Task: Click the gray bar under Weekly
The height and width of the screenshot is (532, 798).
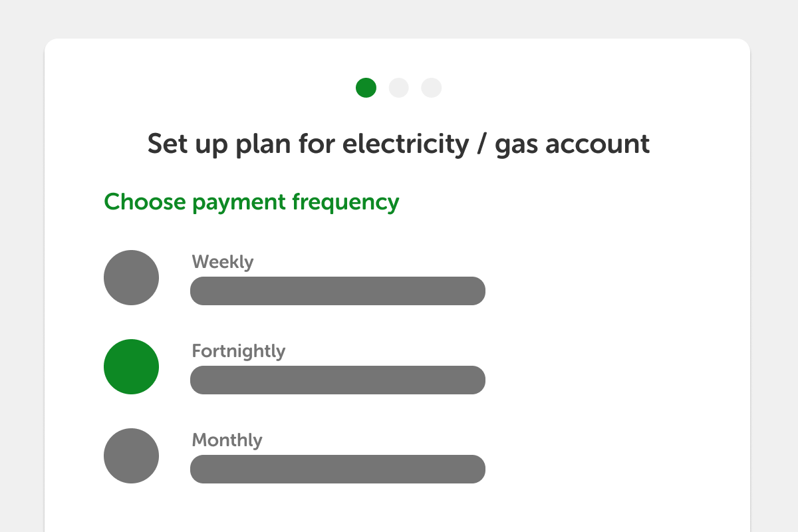Action: pyautogui.click(x=338, y=291)
